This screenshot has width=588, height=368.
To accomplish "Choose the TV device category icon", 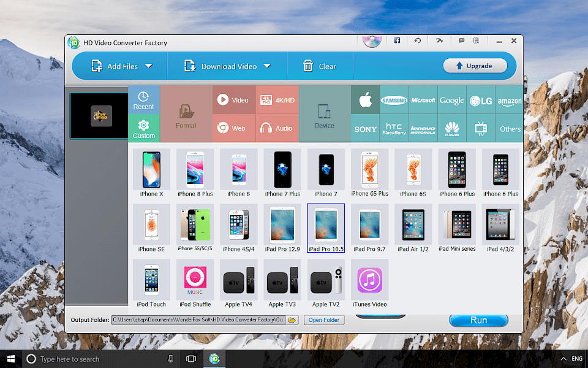I will coord(481,128).
